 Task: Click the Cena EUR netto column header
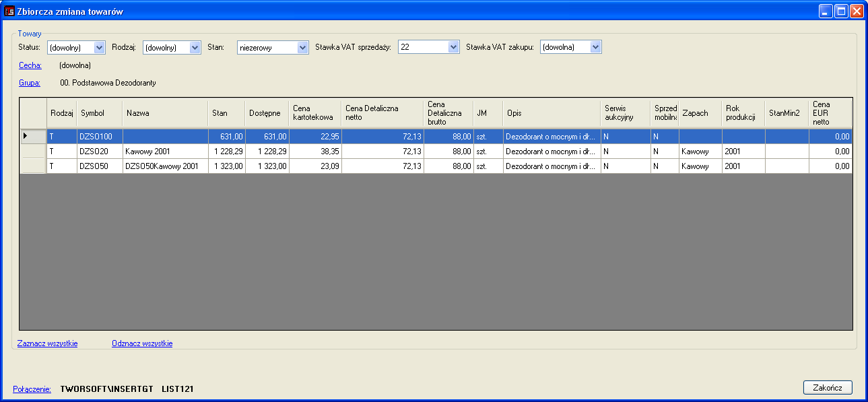(x=830, y=113)
